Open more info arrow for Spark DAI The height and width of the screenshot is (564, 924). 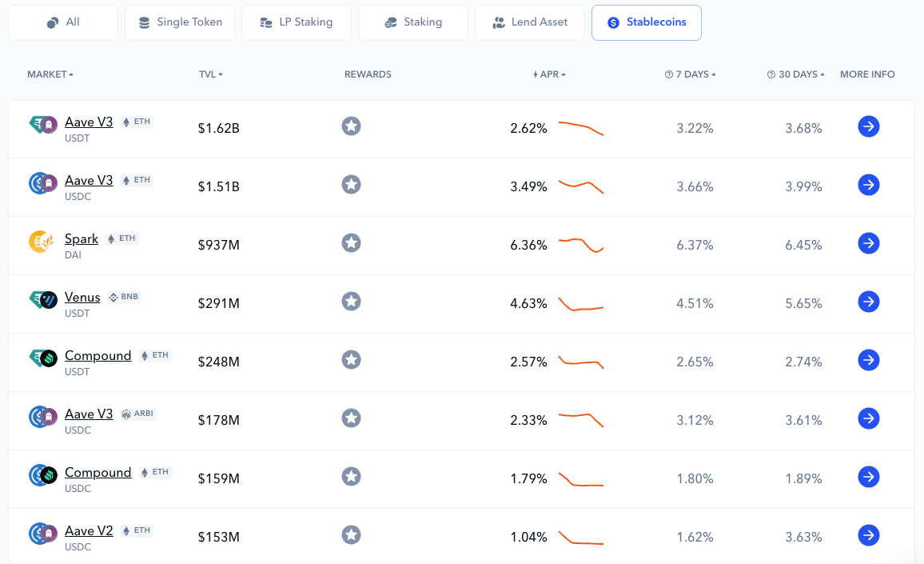869,243
